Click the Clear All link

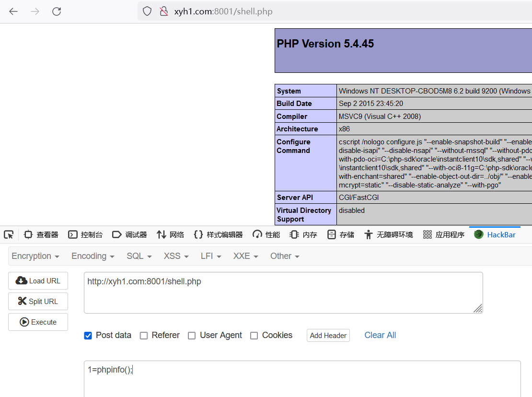(x=380, y=335)
